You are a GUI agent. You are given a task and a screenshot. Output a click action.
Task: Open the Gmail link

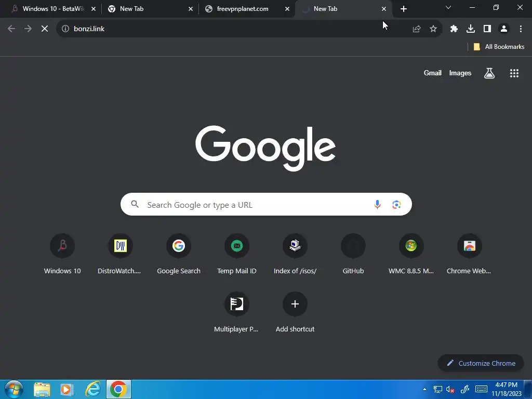pos(433,73)
